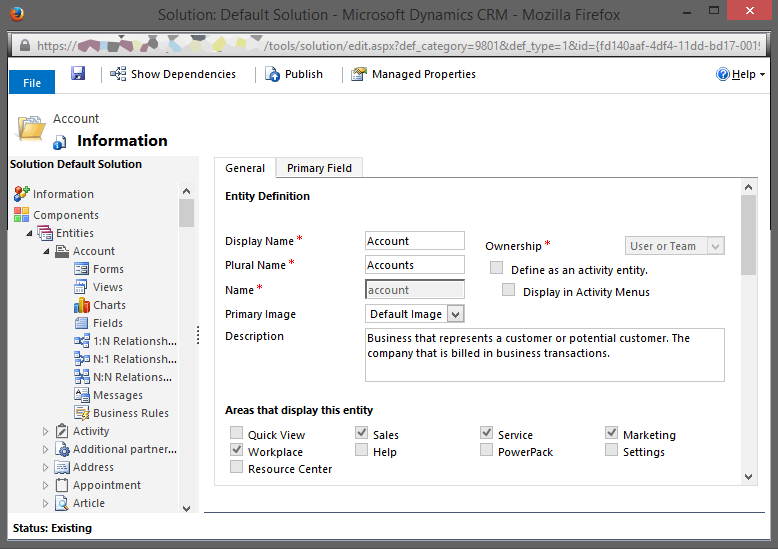
Task: Click the Managed Properties icon
Action: [x=359, y=74]
